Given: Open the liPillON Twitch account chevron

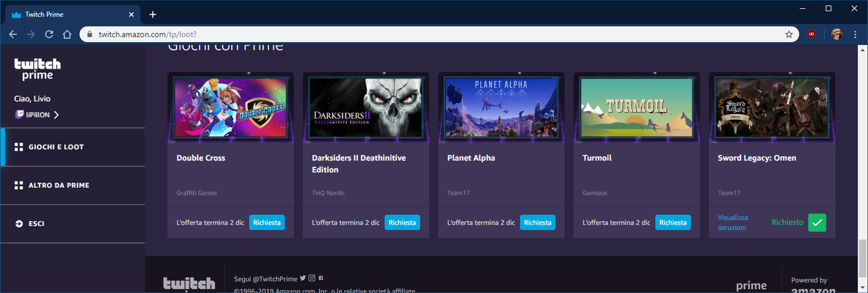Looking at the screenshot, I should [x=56, y=115].
